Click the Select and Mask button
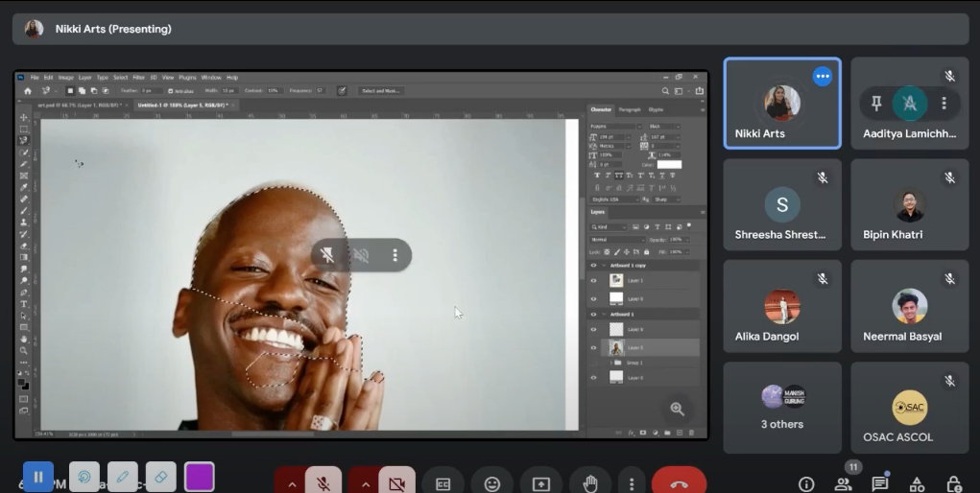This screenshot has width=980, height=493. pyautogui.click(x=381, y=90)
